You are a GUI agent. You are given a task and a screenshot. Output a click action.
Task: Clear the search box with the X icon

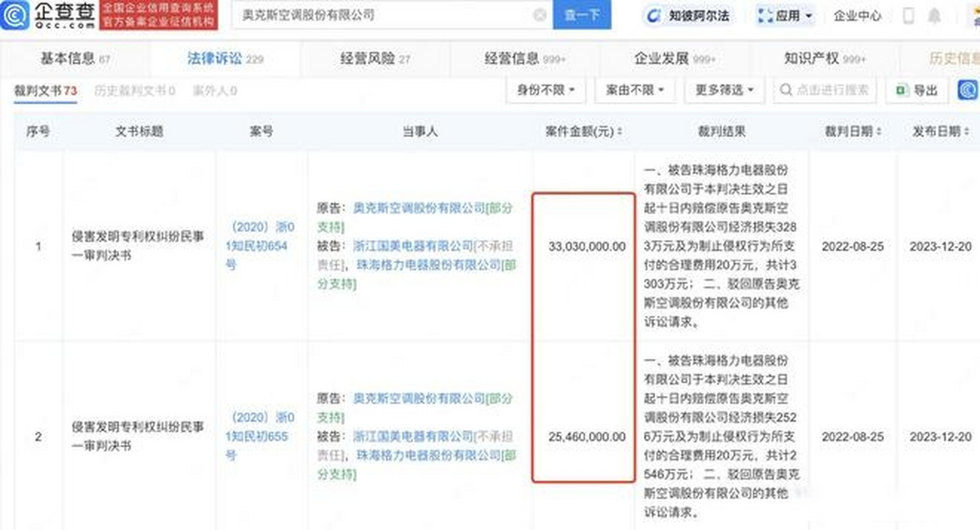[539, 15]
